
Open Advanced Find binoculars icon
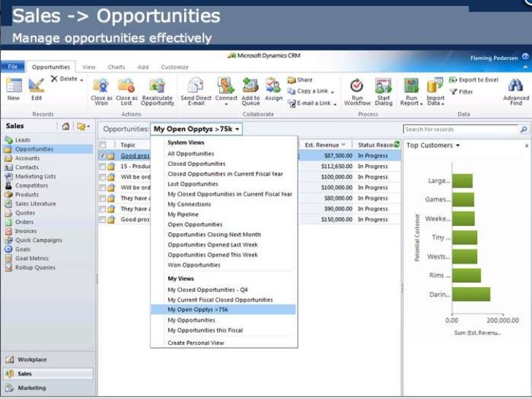coord(515,85)
